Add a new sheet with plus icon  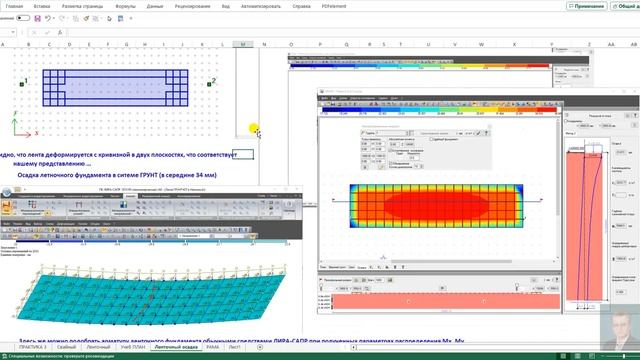(x=260, y=347)
